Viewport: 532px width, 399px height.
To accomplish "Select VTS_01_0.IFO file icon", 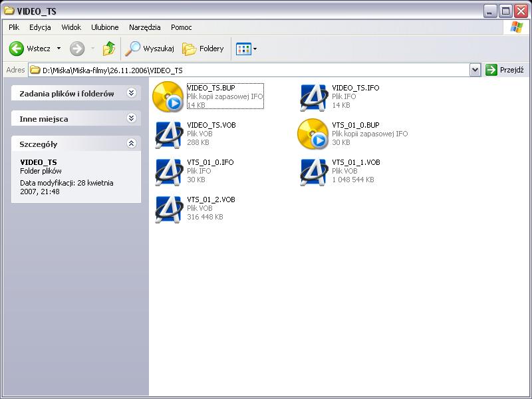I will click(168, 172).
